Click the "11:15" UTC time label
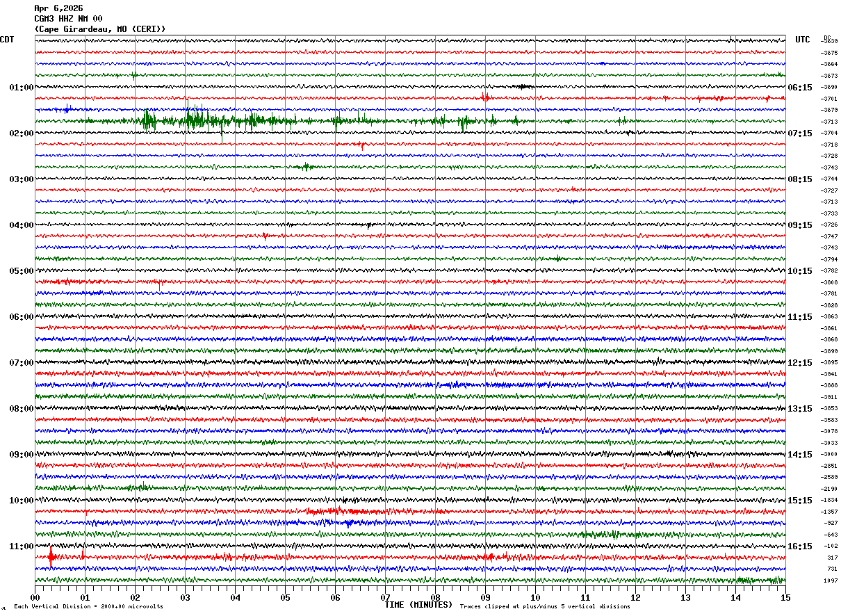 800,317
